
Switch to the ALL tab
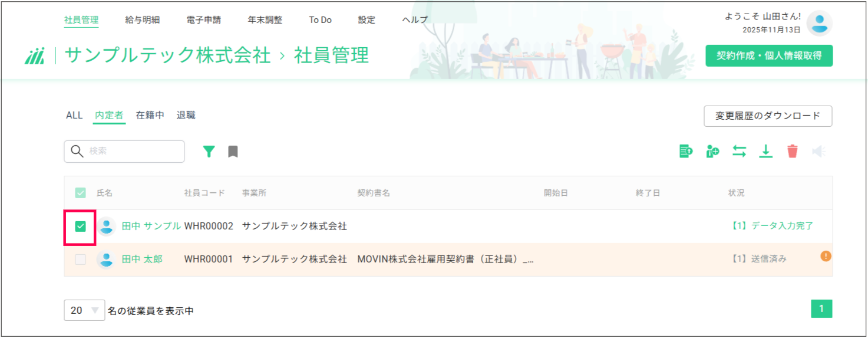coord(74,116)
